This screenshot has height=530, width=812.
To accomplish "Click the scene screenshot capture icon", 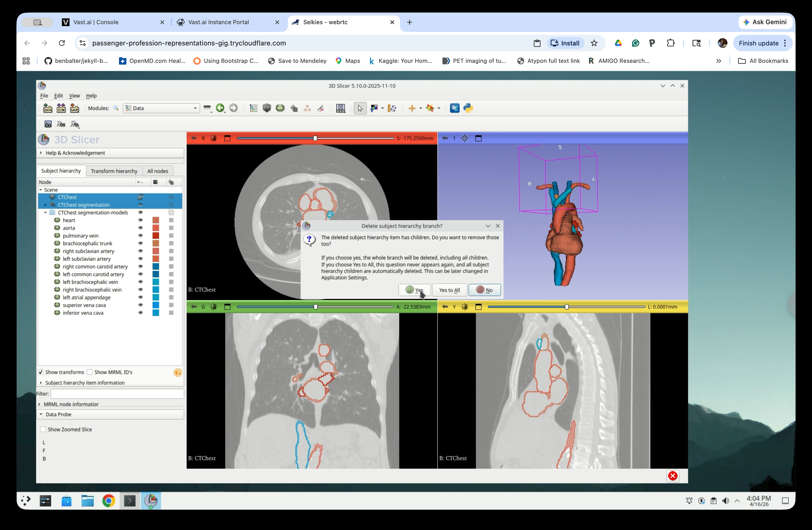I will (48, 124).
